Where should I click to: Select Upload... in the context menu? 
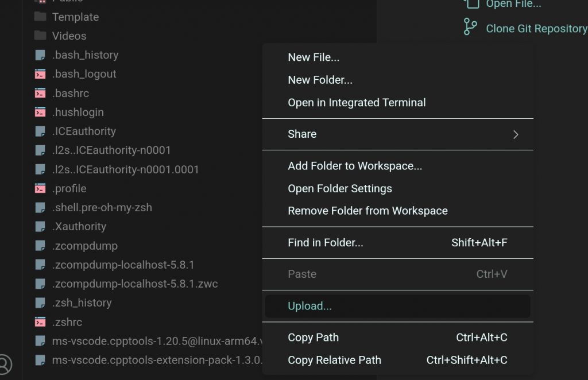pyautogui.click(x=310, y=306)
